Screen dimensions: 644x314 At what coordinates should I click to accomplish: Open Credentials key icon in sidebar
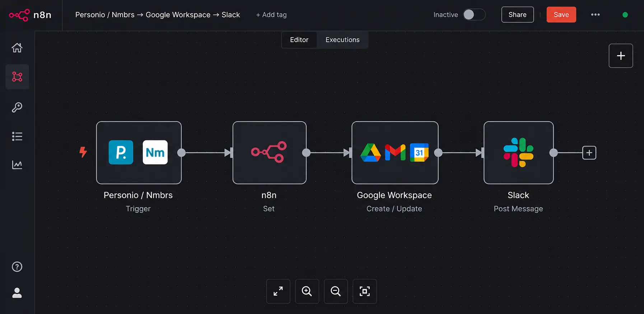pyautogui.click(x=17, y=107)
